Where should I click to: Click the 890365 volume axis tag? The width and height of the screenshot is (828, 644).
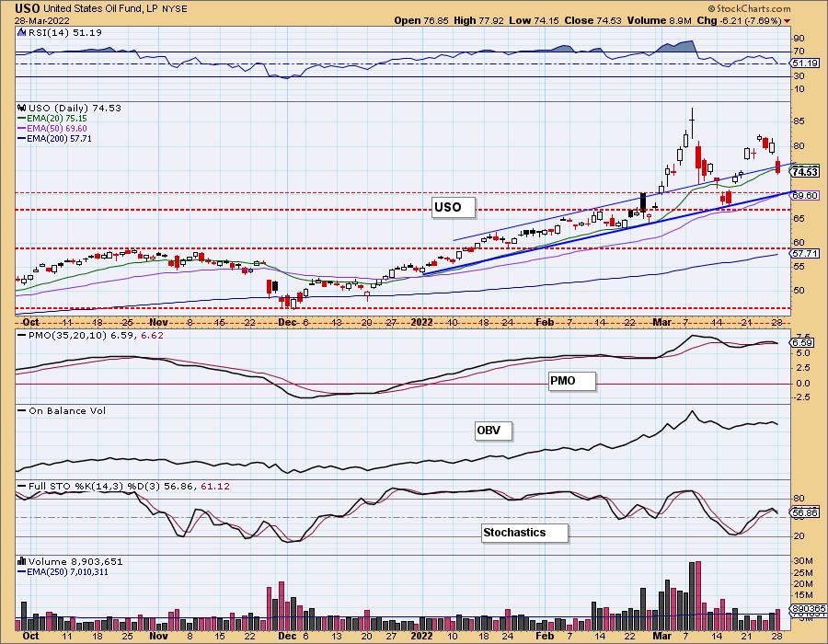(x=809, y=609)
